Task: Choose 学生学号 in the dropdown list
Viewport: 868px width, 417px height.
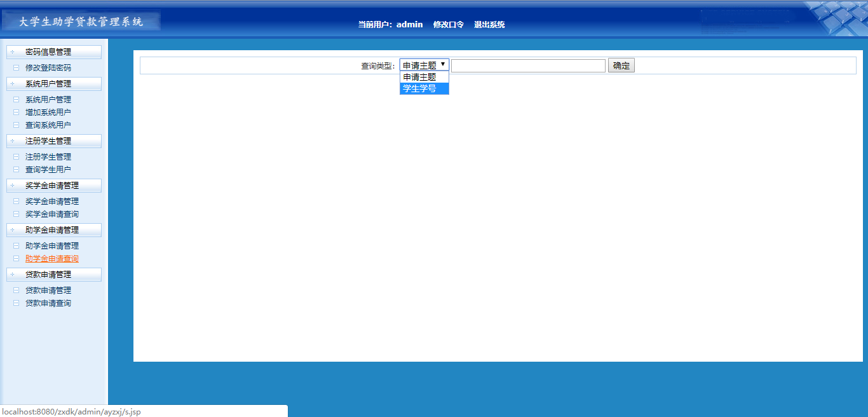Action: click(424, 88)
